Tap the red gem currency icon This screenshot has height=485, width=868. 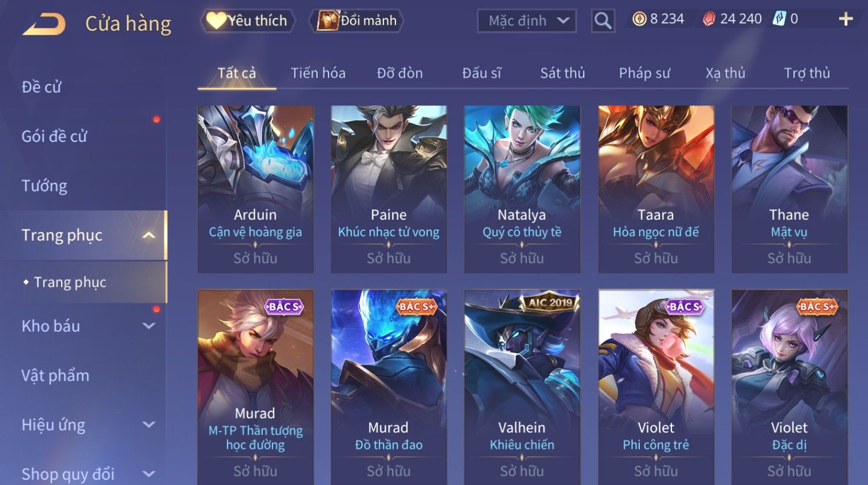click(x=709, y=19)
